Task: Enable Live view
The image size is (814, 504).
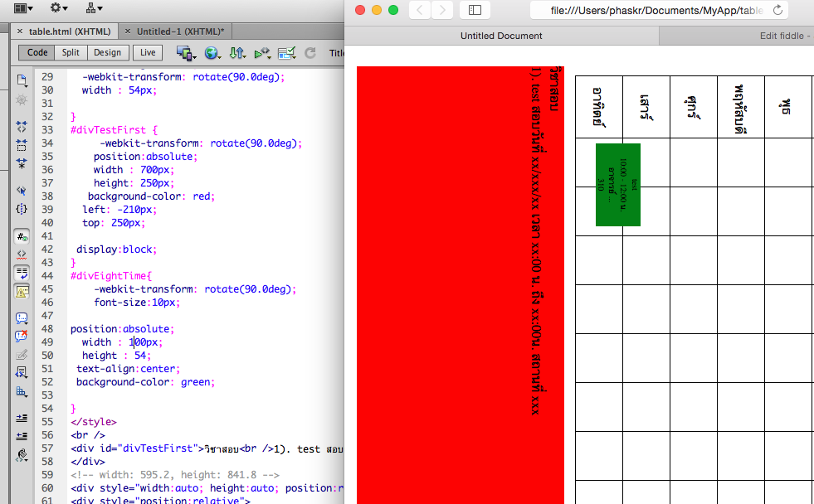Action: tap(148, 52)
